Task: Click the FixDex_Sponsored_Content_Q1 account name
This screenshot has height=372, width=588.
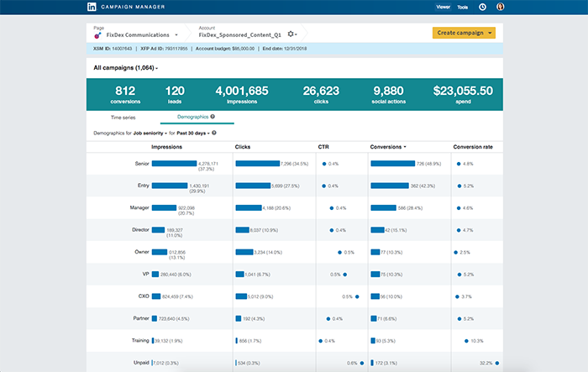Action: [x=239, y=35]
